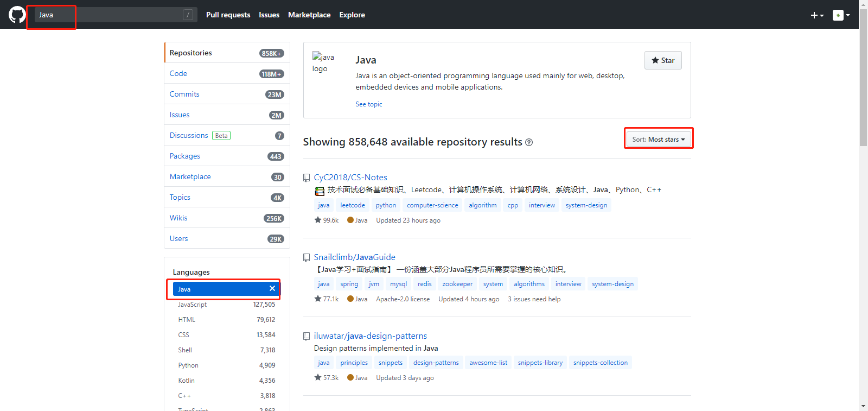Click the repo icon beside Snailclimb/JavaGuide
Image resolution: width=868 pixels, height=411 pixels.
(x=307, y=257)
